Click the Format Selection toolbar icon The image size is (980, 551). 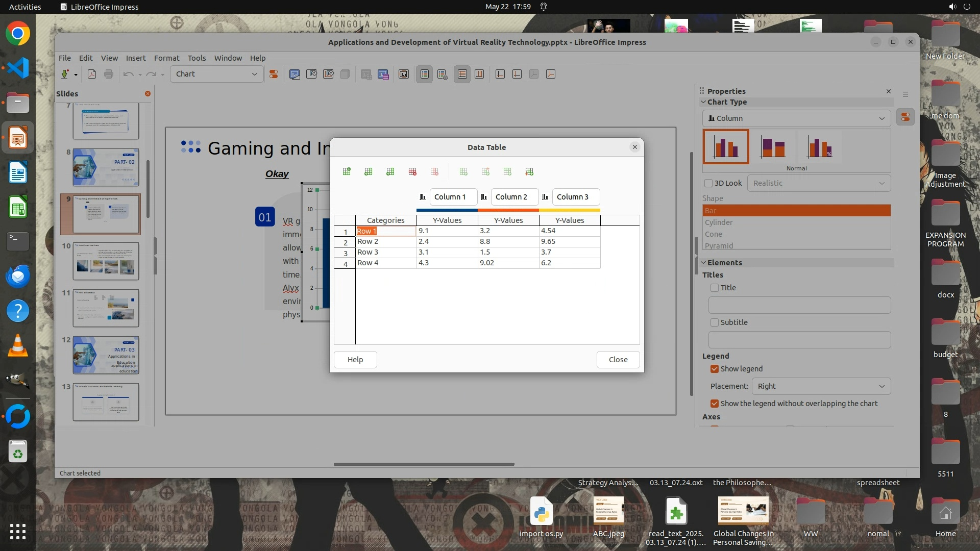(274, 74)
